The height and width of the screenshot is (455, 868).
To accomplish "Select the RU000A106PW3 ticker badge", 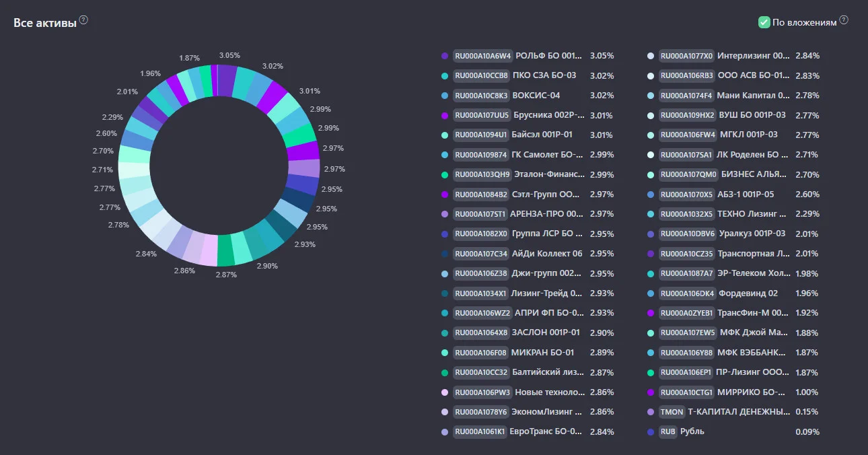I will (x=482, y=392).
